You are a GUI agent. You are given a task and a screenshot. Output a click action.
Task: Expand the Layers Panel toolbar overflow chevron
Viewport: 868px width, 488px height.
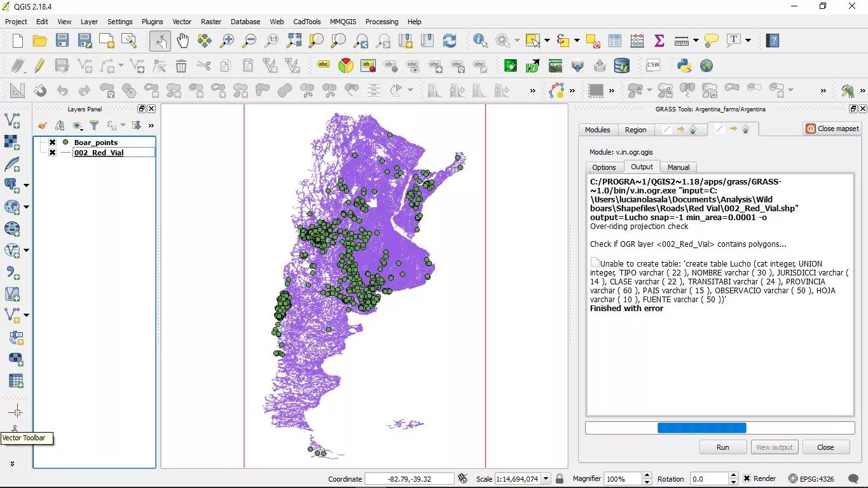pyautogui.click(x=151, y=125)
